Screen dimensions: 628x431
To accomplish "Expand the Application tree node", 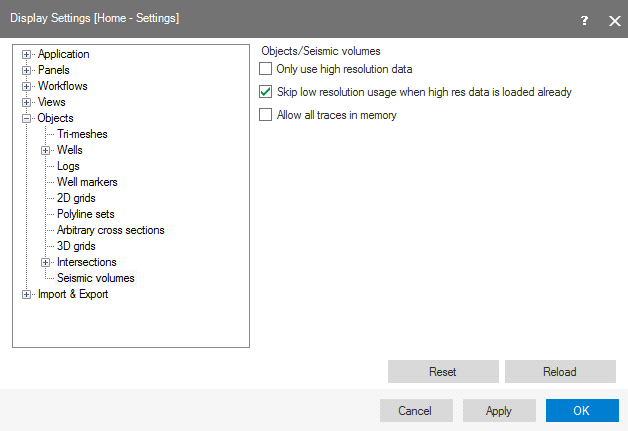I will click(x=27, y=54).
